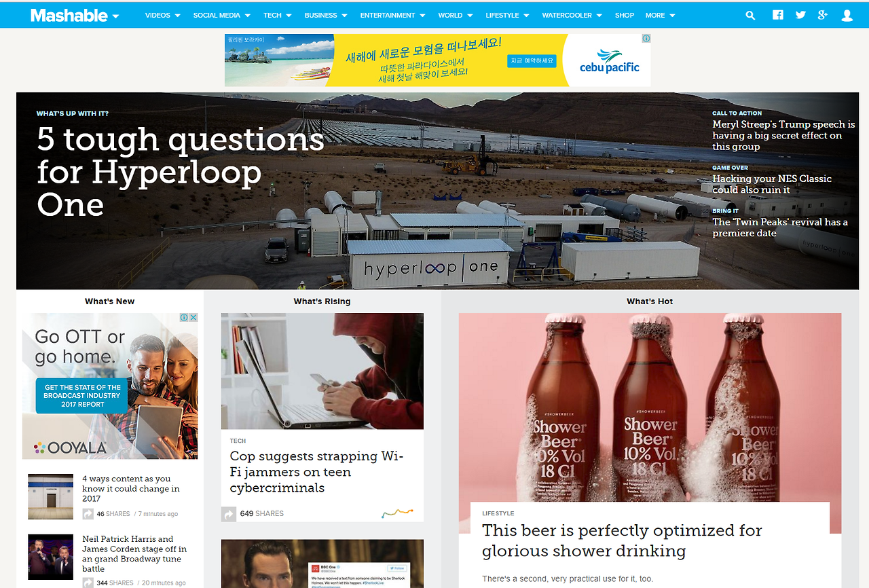Screen dimensions: 869x588
Task: Open the Twitter bird icon
Action: pos(800,15)
